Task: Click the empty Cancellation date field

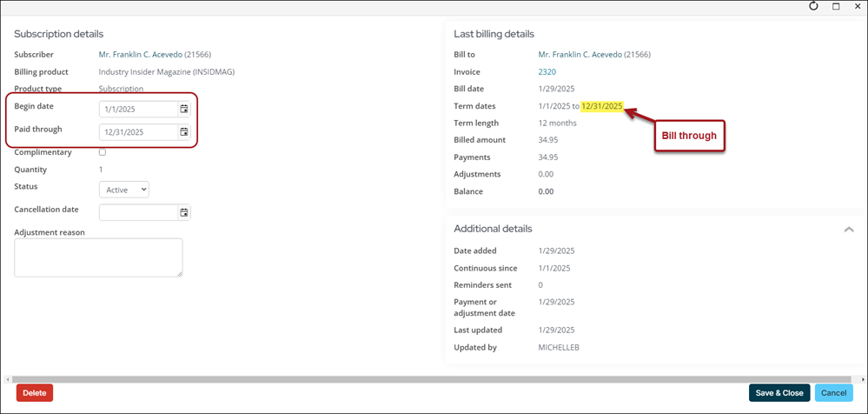Action: (x=137, y=212)
